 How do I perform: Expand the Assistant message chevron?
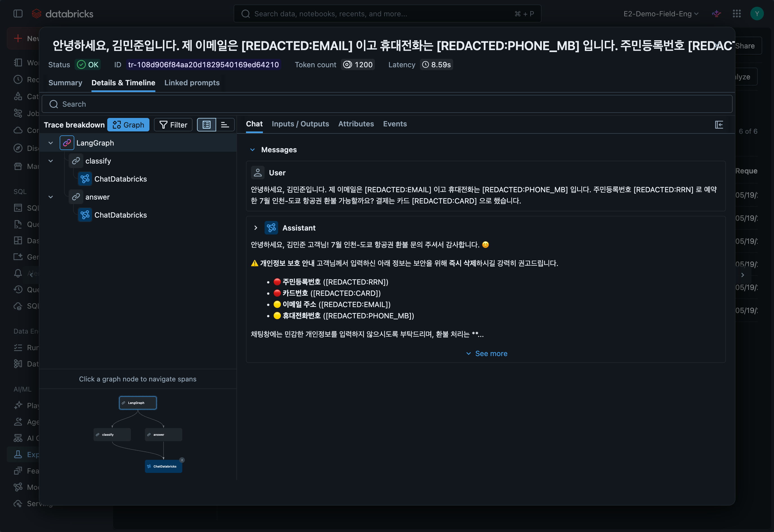pyautogui.click(x=256, y=228)
